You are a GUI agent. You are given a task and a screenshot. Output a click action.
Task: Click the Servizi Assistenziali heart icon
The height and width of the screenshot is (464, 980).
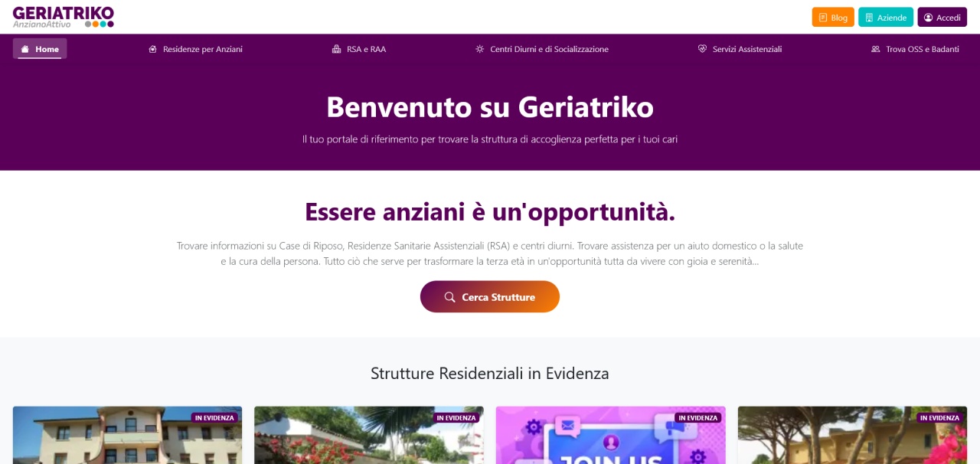coord(702,49)
